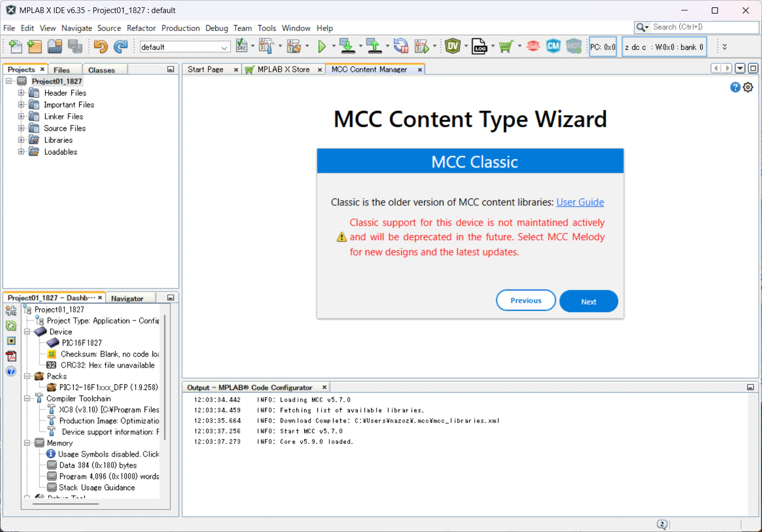The image size is (762, 532).
Task: Open the Tools menu
Action: click(267, 28)
